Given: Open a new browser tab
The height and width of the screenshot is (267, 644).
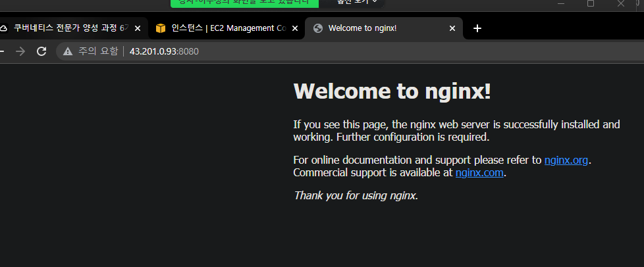Looking at the screenshot, I should point(477,28).
